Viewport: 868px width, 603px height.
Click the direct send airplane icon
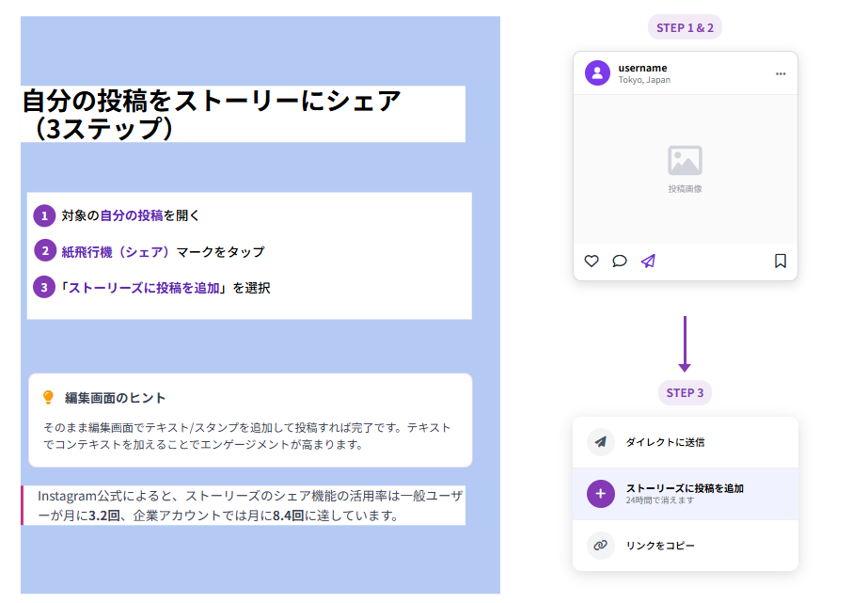coord(601,442)
